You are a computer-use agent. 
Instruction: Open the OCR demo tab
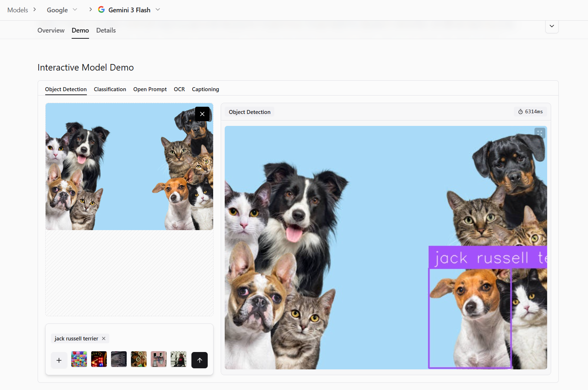pos(179,89)
